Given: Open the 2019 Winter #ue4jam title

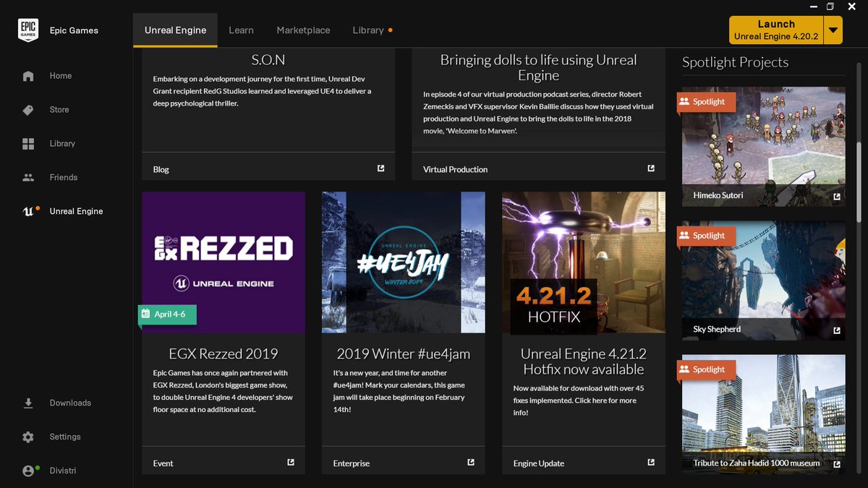Looking at the screenshot, I should [404, 354].
